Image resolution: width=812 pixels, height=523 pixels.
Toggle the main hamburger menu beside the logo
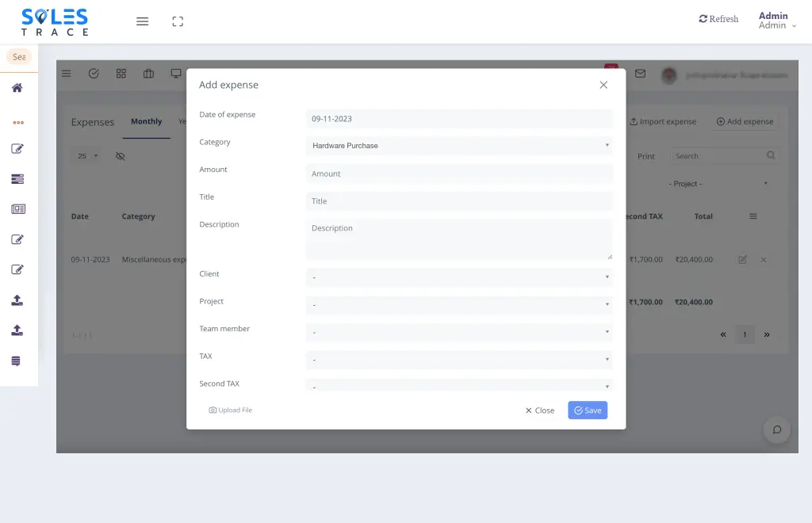143,21
